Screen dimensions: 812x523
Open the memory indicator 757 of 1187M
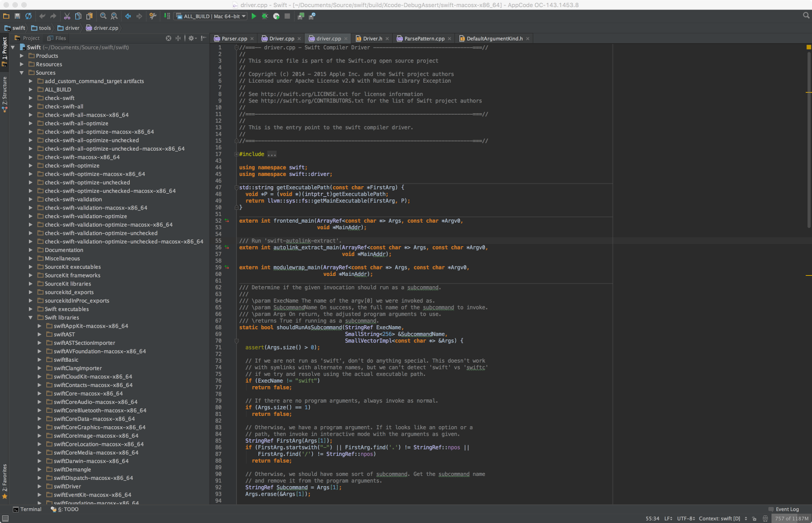(791, 518)
